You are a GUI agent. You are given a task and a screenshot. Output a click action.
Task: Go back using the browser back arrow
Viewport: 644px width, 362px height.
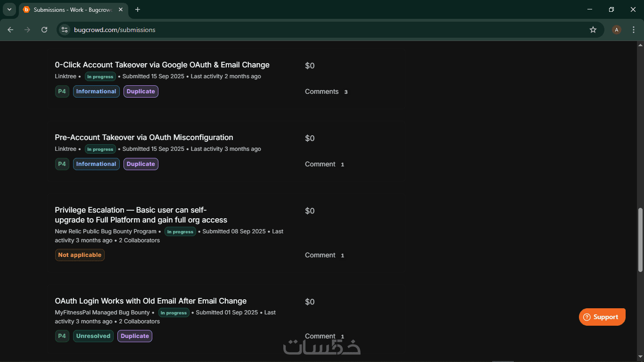point(10,30)
